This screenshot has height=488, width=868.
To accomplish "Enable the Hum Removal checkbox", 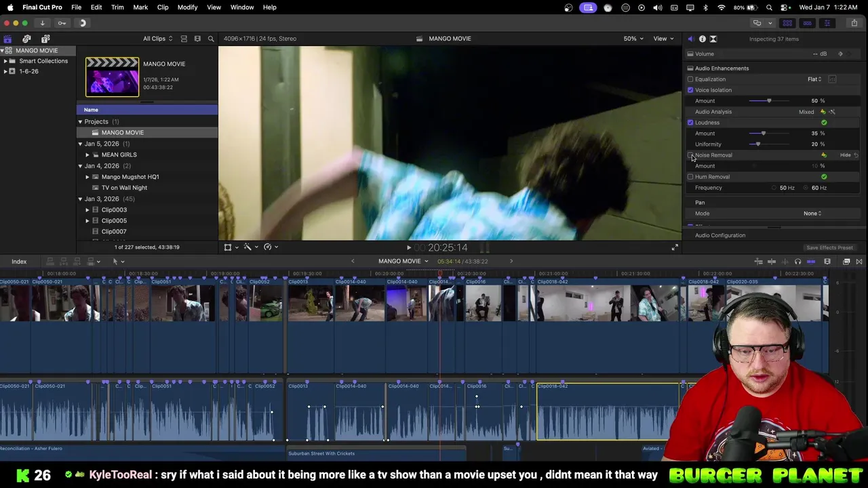I will [690, 177].
